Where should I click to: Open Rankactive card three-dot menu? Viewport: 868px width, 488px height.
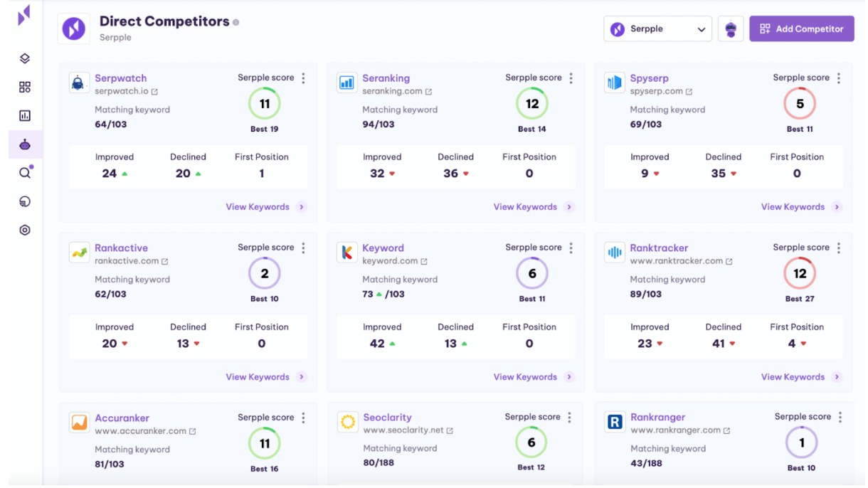[304, 248]
